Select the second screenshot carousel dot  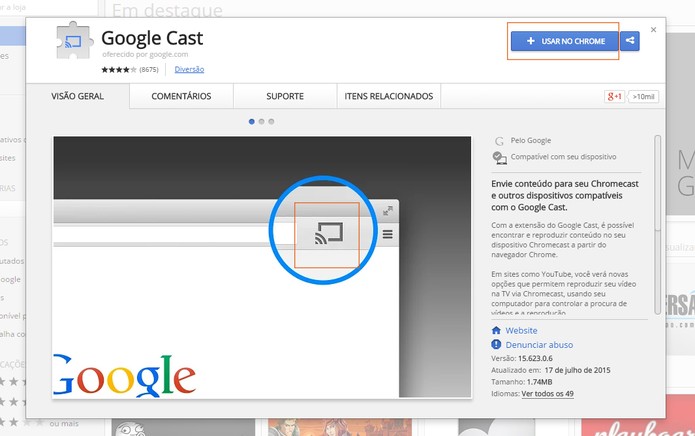[x=262, y=121]
